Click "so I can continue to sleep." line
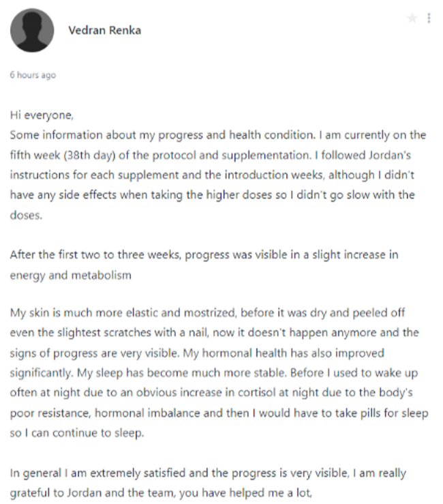Image resolution: width=443 pixels, height=504 pixels. pos(77,433)
